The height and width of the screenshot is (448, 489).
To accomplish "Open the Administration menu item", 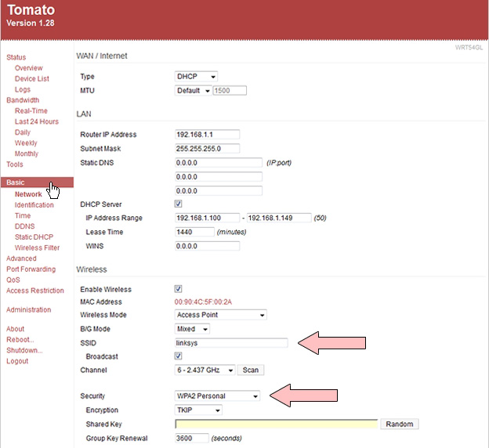I will pyautogui.click(x=28, y=310).
